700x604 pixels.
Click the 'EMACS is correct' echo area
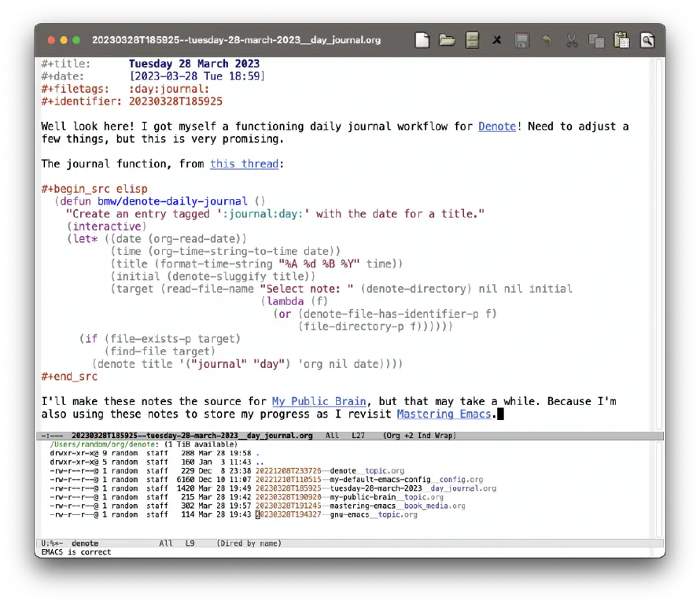click(76, 552)
